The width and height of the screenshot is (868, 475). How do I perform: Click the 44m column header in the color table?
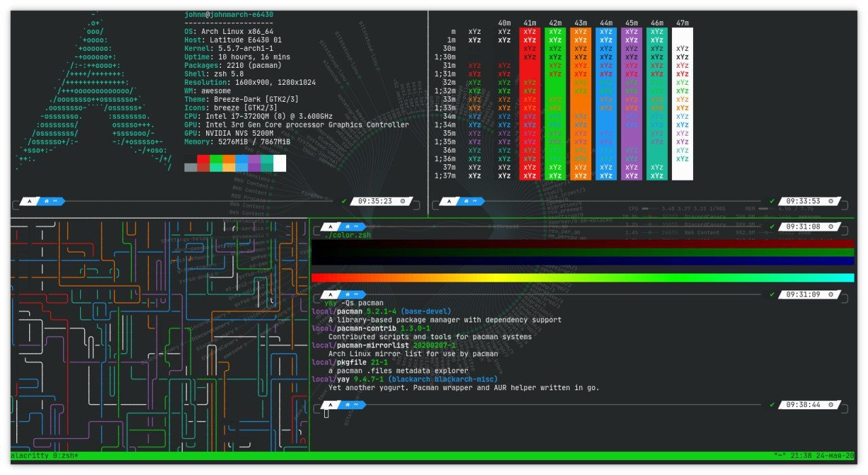pyautogui.click(x=606, y=23)
